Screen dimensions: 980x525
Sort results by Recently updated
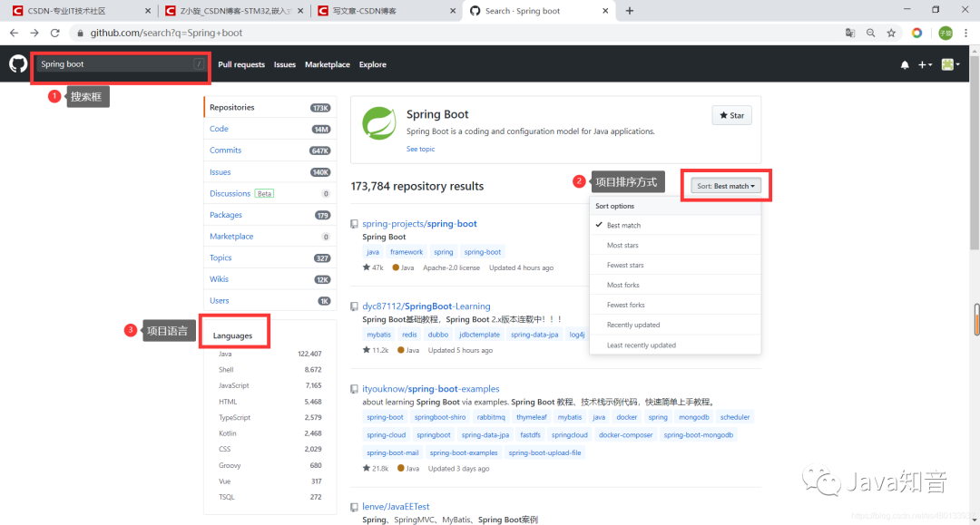[675, 326]
